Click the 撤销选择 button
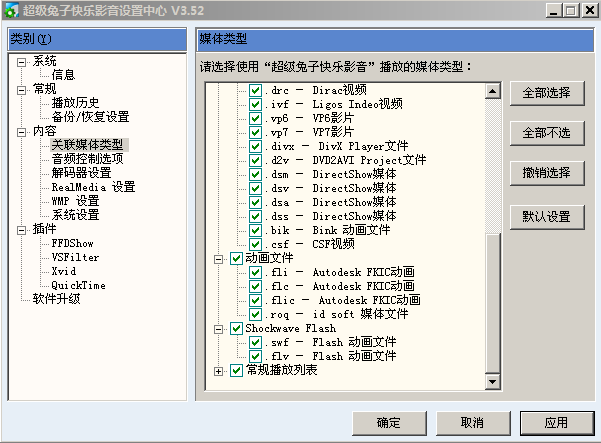 (547, 173)
